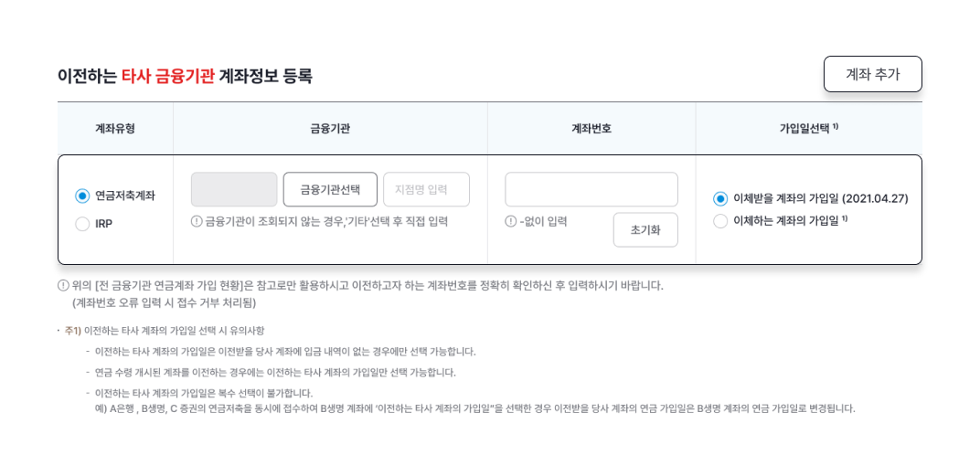Screen dimensions: 980x476
Task: Click info icon before 위의 [전 금융기관 연금계좌
Action: (x=63, y=286)
